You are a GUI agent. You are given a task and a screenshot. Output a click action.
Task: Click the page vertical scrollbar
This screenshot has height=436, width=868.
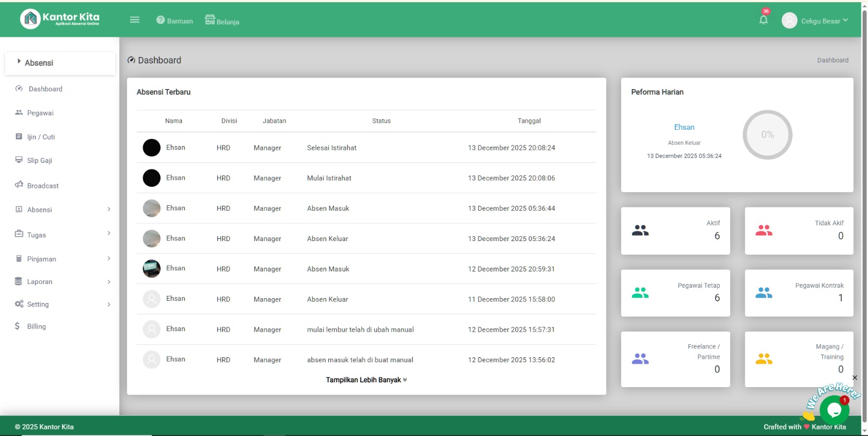864,217
